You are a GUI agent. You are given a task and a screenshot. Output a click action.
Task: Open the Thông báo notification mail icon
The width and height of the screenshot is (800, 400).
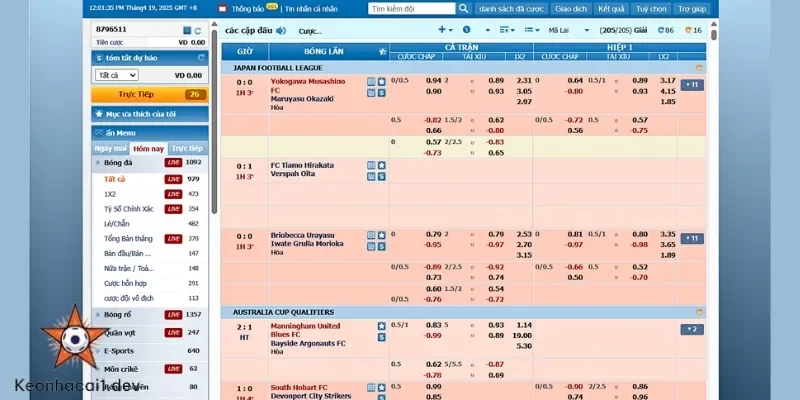[x=222, y=8]
